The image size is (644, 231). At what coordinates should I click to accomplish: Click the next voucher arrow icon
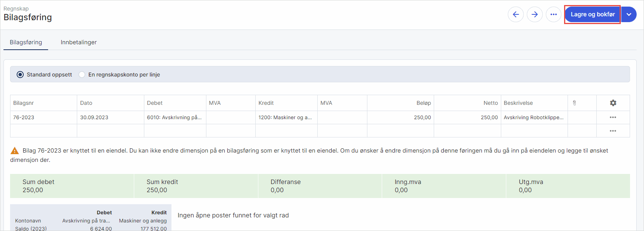point(535,14)
